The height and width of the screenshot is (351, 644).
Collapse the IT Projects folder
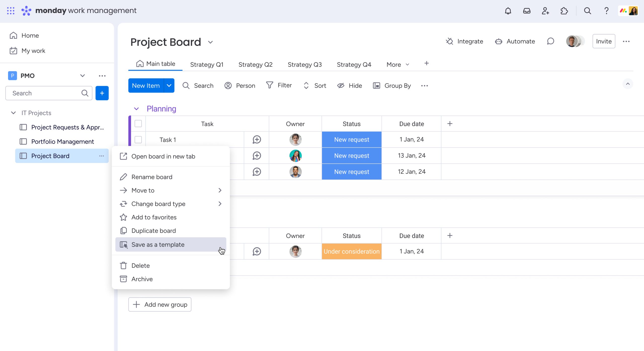point(13,113)
